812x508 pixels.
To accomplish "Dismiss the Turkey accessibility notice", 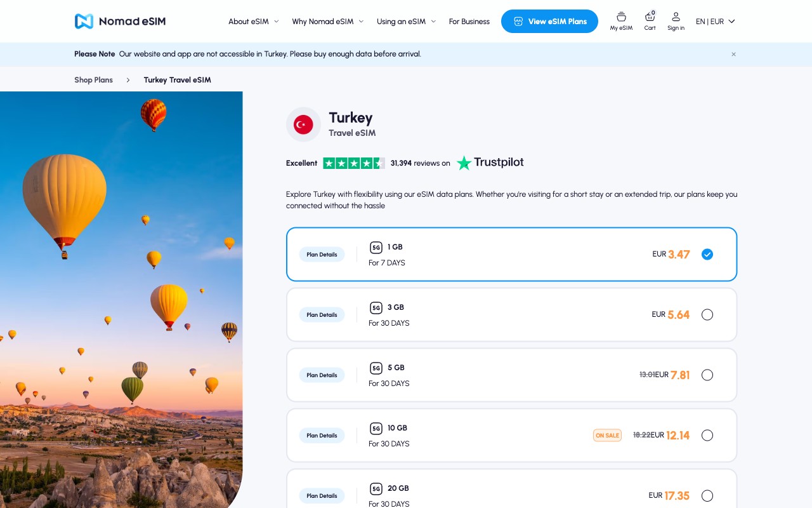I will click(x=733, y=54).
